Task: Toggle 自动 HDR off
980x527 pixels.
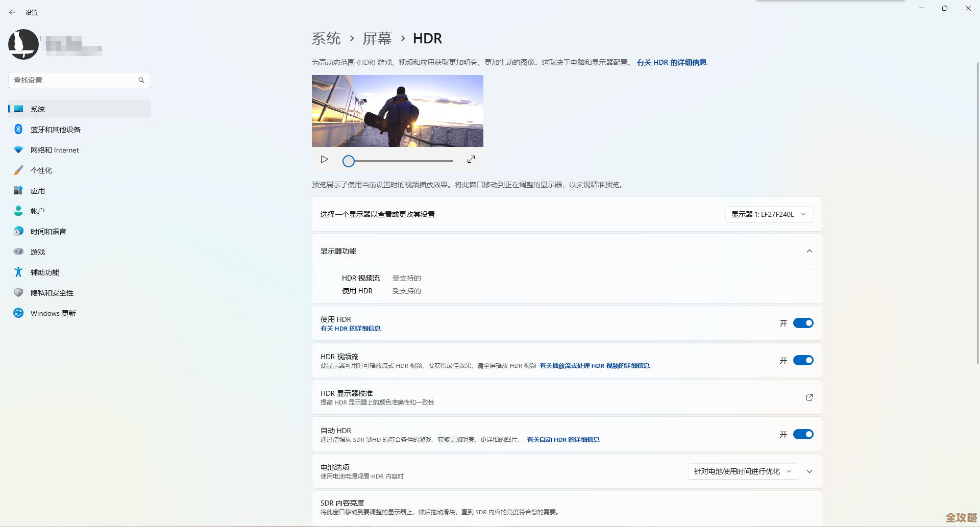Action: tap(803, 434)
